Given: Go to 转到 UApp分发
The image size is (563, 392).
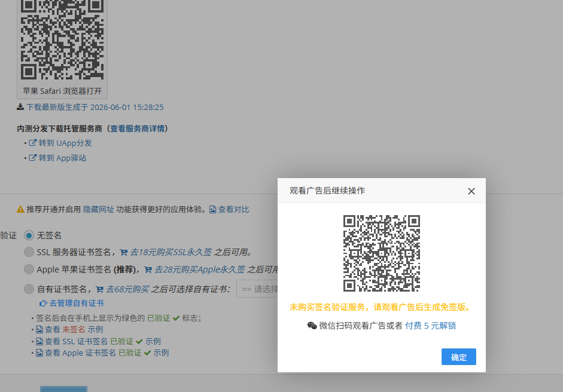Looking at the screenshot, I should [x=65, y=143].
